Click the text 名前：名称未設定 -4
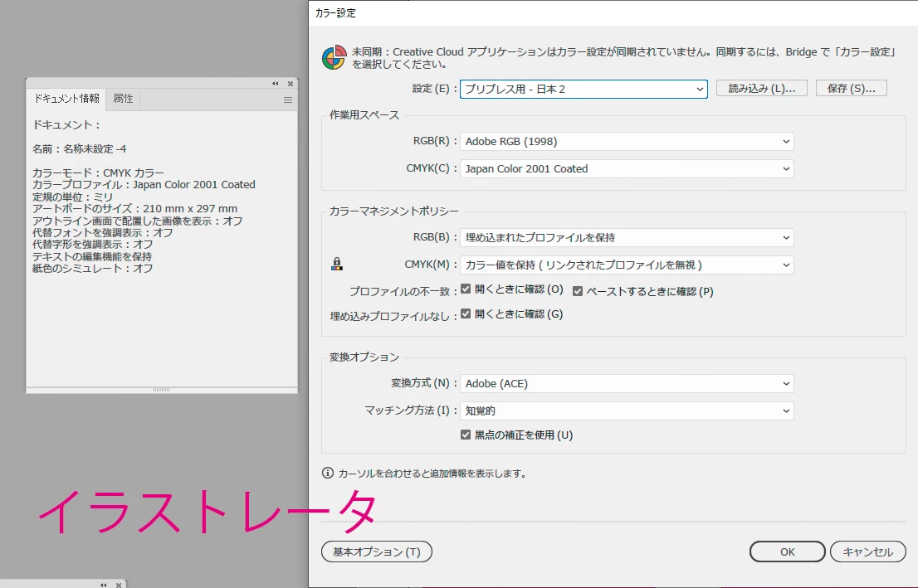The image size is (918, 588). tap(79, 148)
